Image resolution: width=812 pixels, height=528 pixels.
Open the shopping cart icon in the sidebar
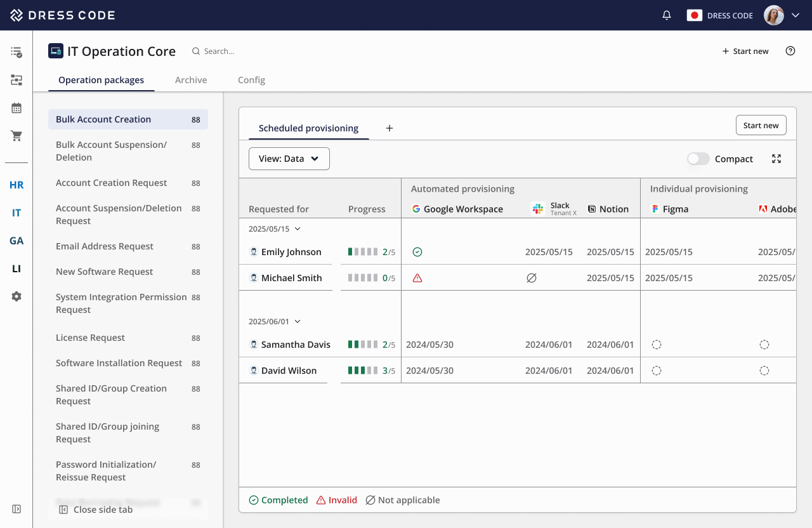(16, 135)
